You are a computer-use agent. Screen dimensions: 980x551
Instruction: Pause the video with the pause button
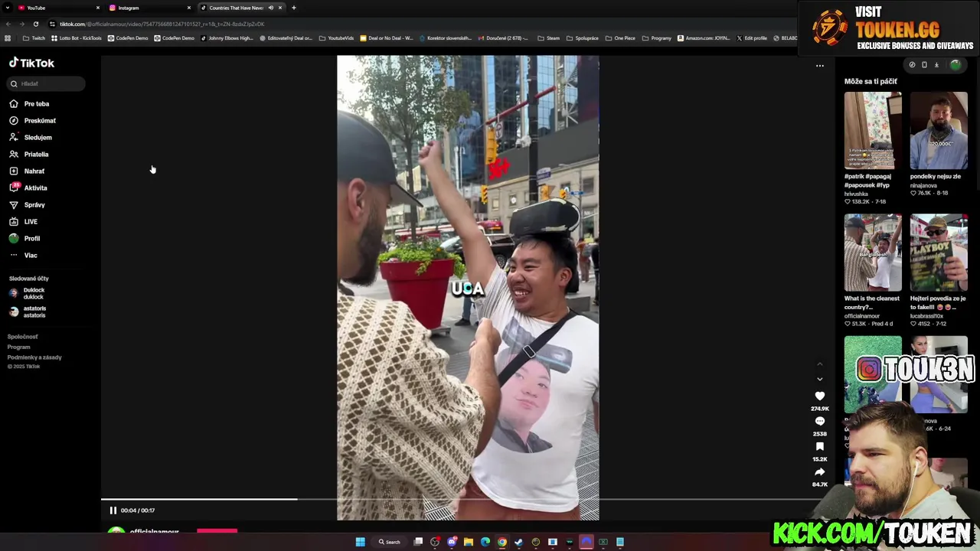(113, 510)
